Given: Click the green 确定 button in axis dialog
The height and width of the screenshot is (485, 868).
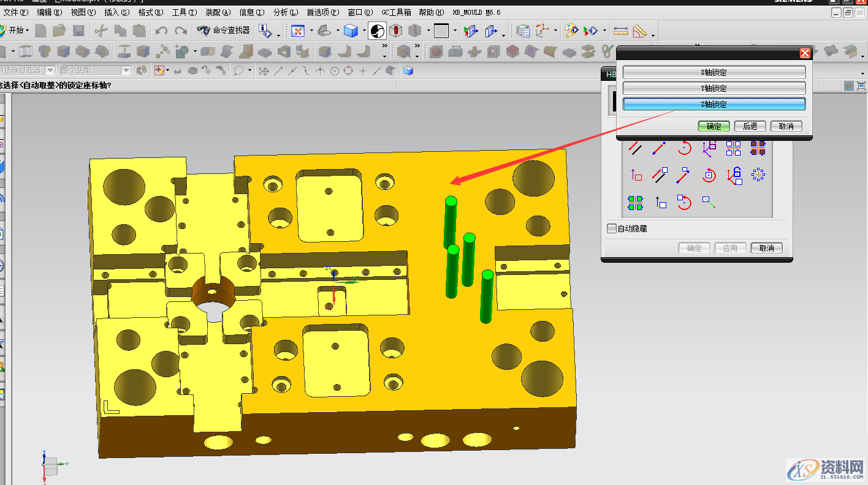Looking at the screenshot, I should point(714,126).
